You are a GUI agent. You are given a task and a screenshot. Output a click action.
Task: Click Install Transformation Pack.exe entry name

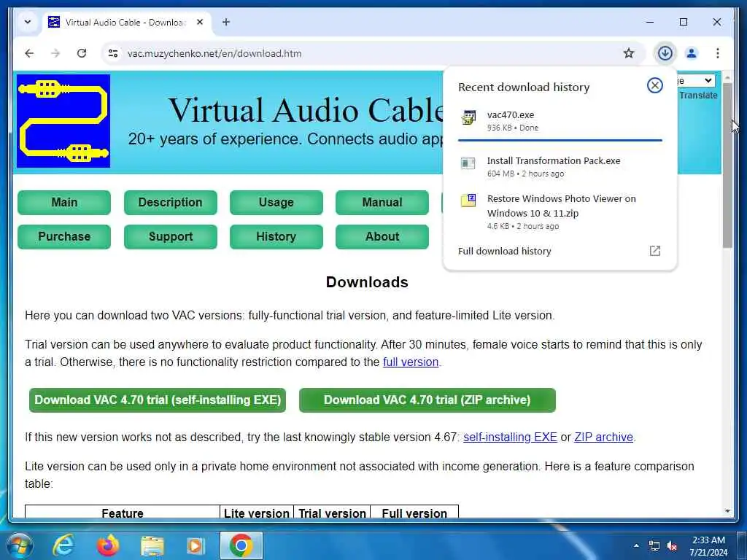pos(554,160)
